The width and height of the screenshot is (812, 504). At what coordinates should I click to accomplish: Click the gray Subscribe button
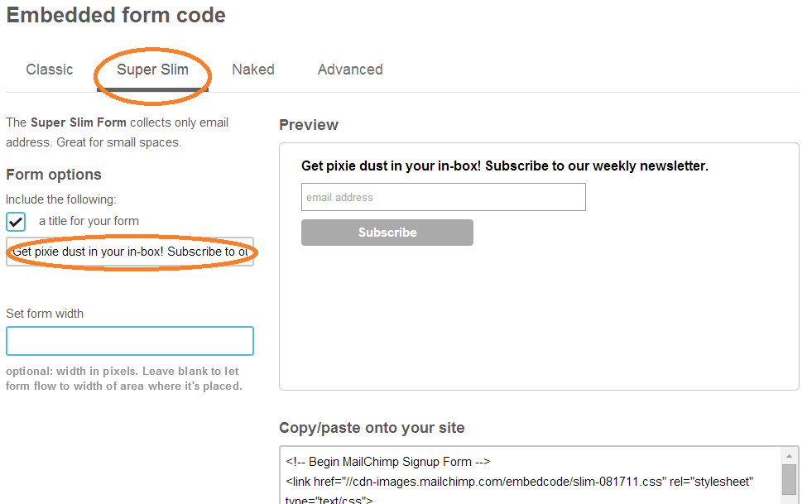click(387, 233)
